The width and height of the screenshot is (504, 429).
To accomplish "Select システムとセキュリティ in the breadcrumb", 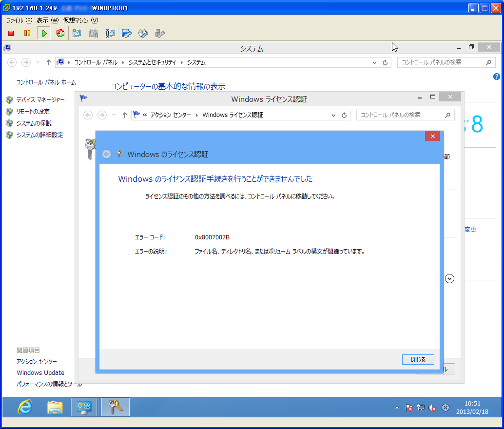I will 153,62.
